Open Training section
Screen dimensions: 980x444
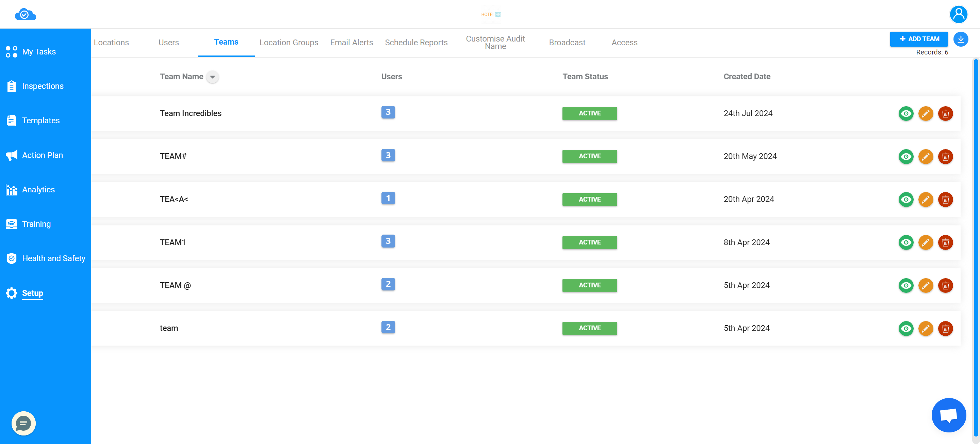29,224
